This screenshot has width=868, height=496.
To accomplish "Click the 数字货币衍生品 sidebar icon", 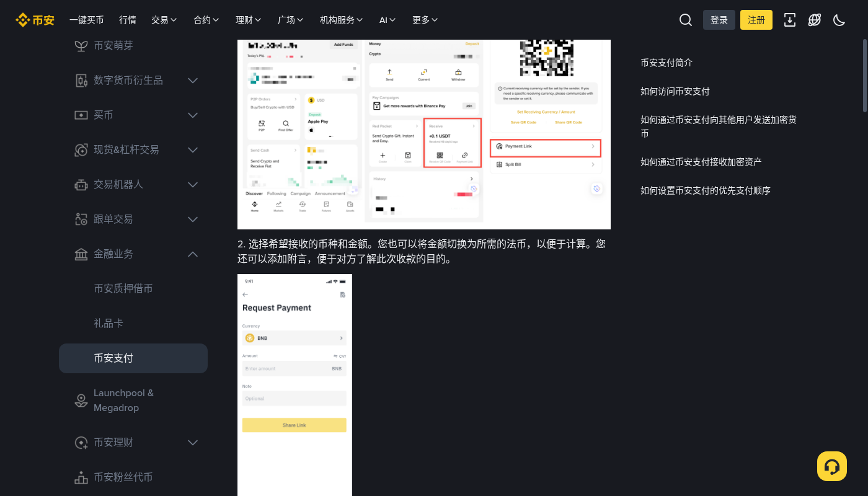I will [81, 81].
